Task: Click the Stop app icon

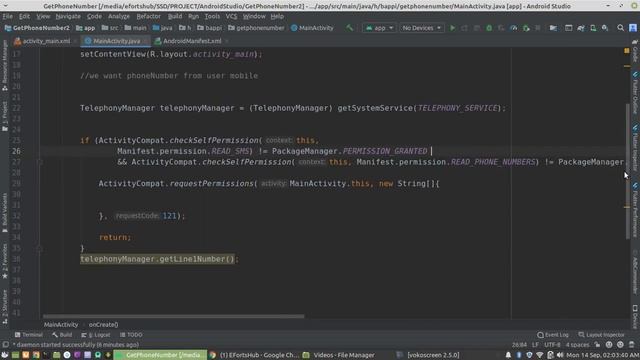Action: coord(538,28)
